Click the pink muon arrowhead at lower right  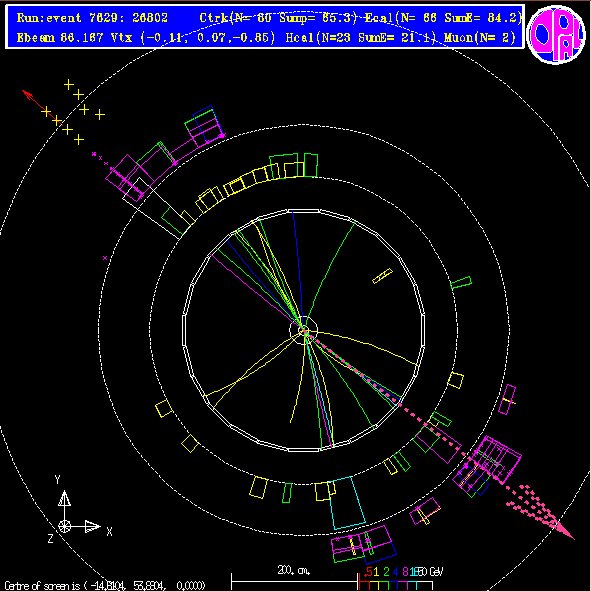pyautogui.click(x=565, y=531)
